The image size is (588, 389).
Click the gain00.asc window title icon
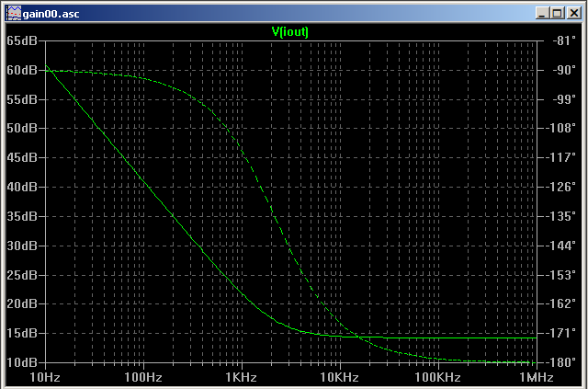click(14, 14)
